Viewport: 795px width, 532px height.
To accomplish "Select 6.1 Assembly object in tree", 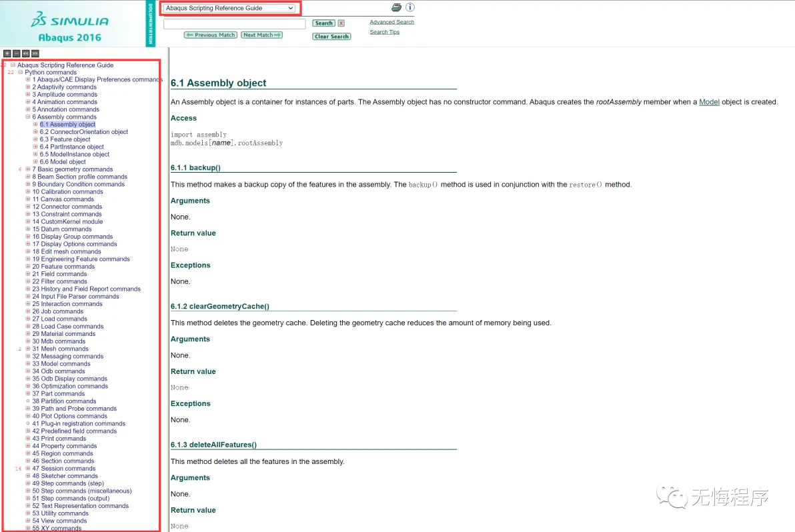I will pyautogui.click(x=67, y=124).
